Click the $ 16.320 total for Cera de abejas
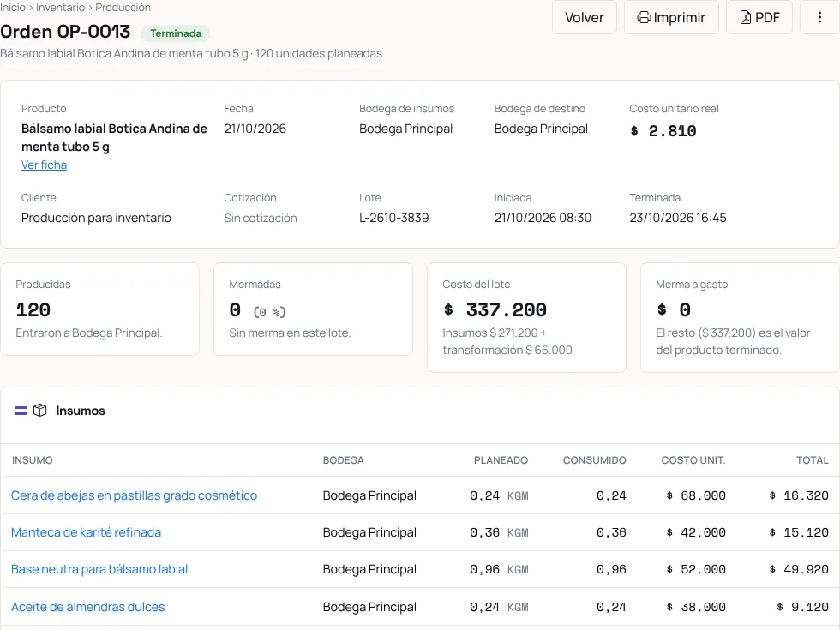Screen dimensions: 840x630 click(x=799, y=496)
